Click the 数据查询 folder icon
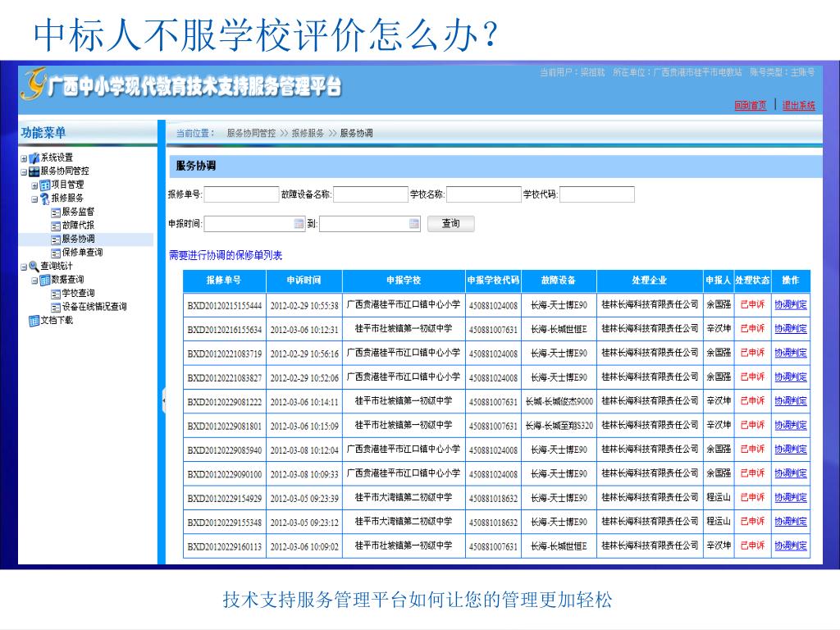This screenshot has height=630, width=840. 45,281
